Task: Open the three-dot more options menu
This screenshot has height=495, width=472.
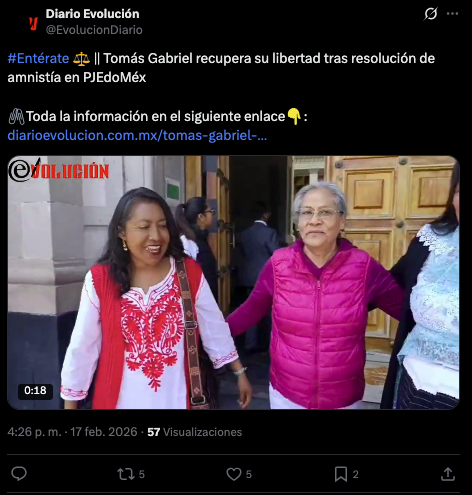Action: tap(452, 14)
